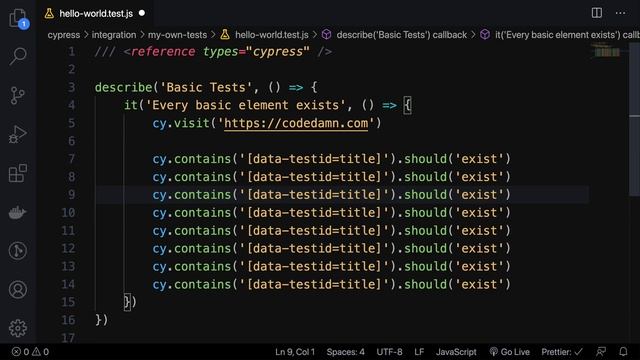Open Run and Debug view icon

(18, 135)
